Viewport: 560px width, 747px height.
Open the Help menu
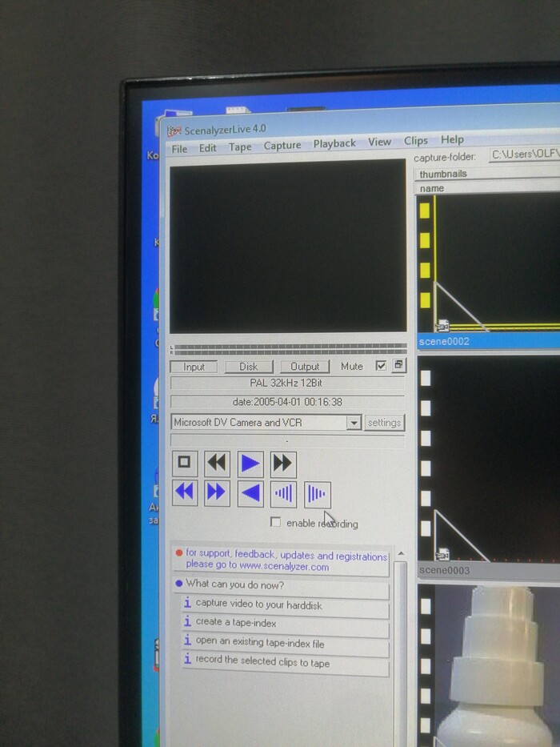pyautogui.click(x=452, y=139)
